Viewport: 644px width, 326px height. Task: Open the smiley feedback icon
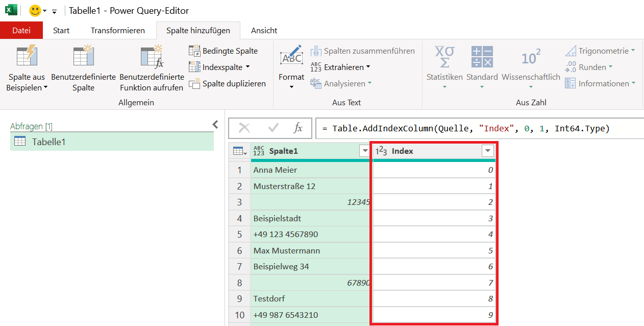pos(35,10)
